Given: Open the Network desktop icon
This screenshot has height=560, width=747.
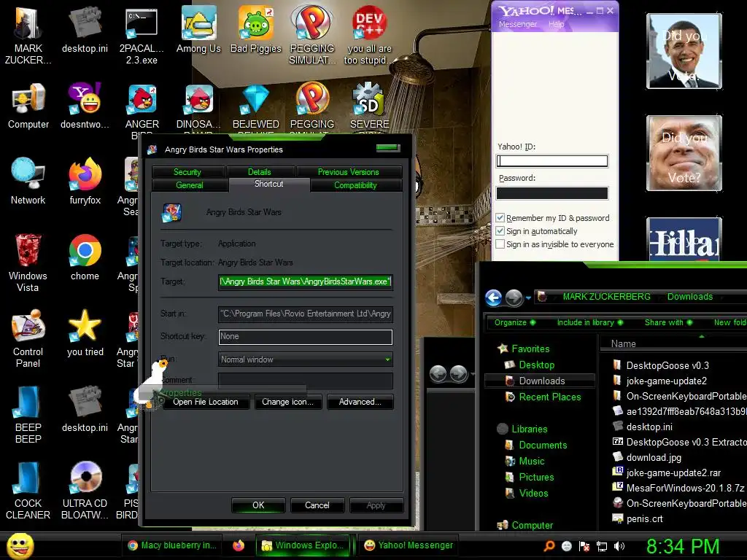Looking at the screenshot, I should coord(28,181).
